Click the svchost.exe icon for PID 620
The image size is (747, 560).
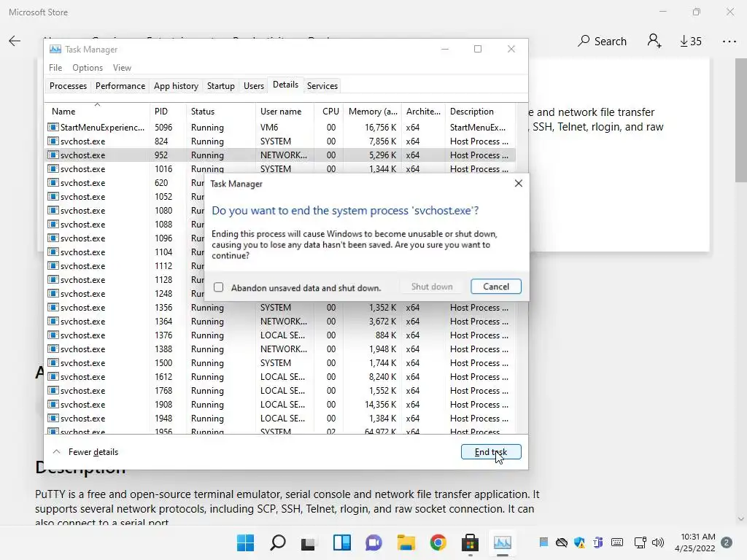tap(53, 182)
